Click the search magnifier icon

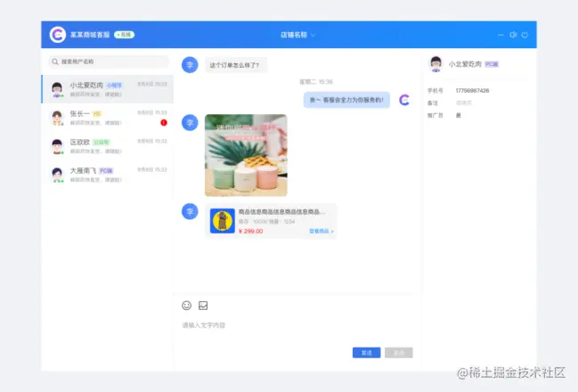[55, 61]
